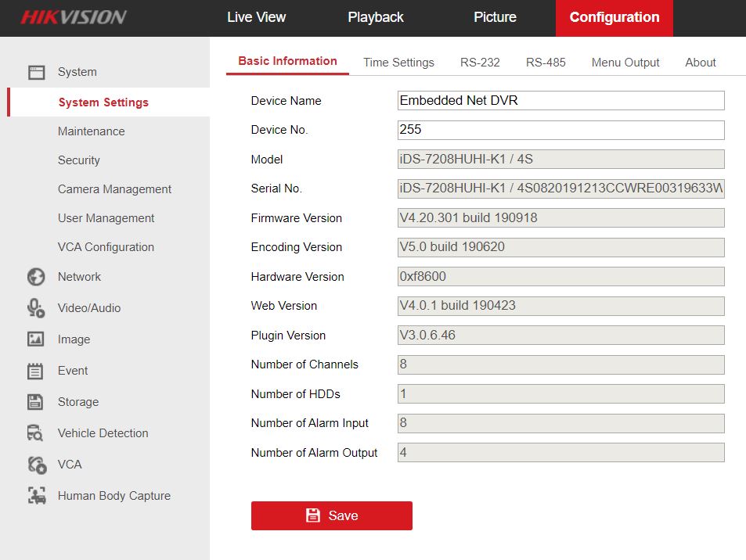Screen dimensions: 746x560
Task: Click the Human Body Capture icon
Action: pyautogui.click(x=37, y=496)
